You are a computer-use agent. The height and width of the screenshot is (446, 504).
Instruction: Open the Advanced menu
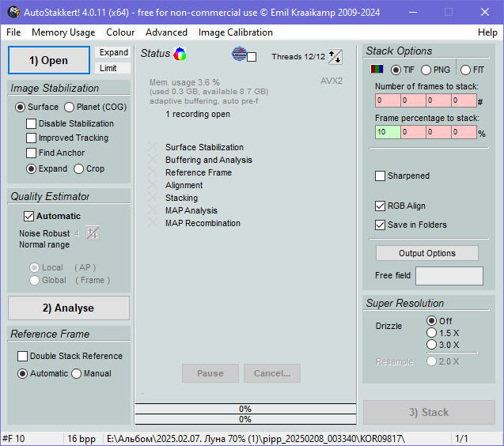tap(166, 32)
